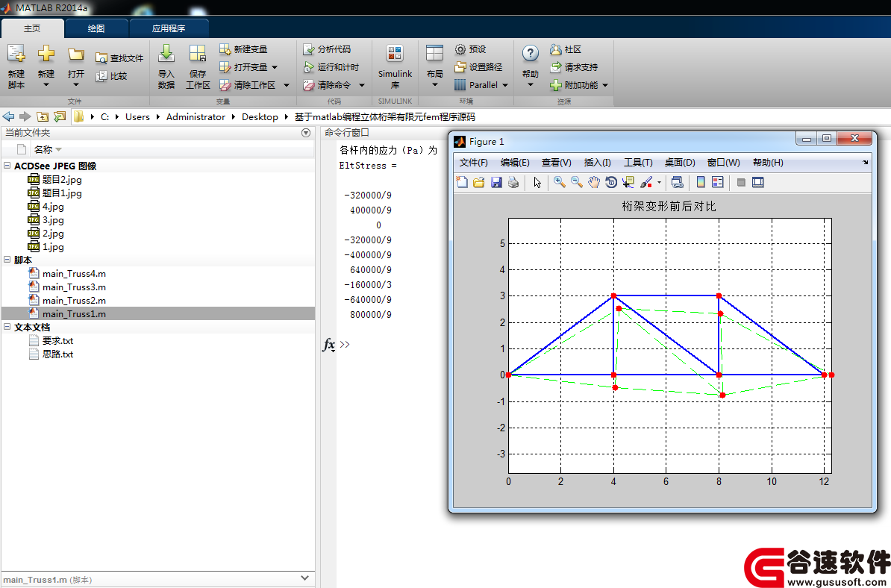Image resolution: width=891 pixels, height=588 pixels.
Task: Toggle the Zoom In tool
Action: tap(560, 182)
